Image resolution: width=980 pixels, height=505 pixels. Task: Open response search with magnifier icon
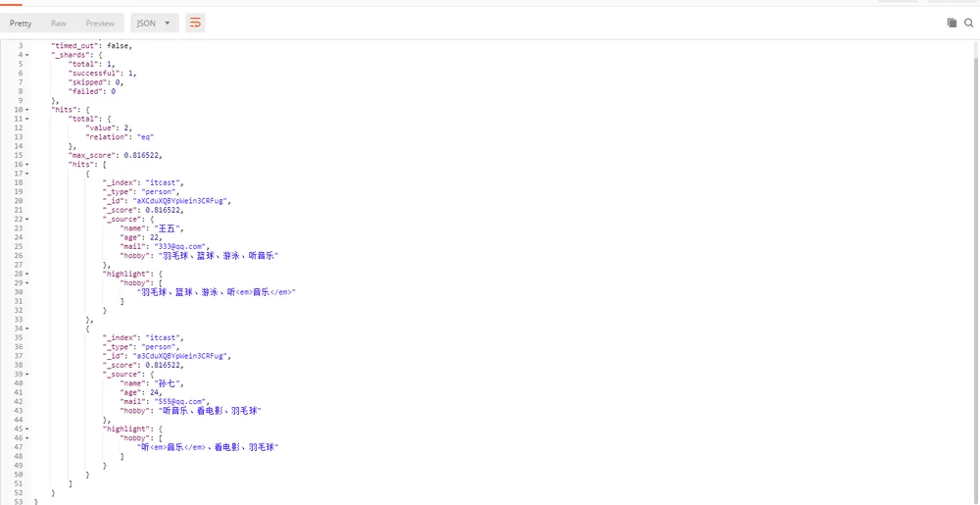tap(969, 24)
